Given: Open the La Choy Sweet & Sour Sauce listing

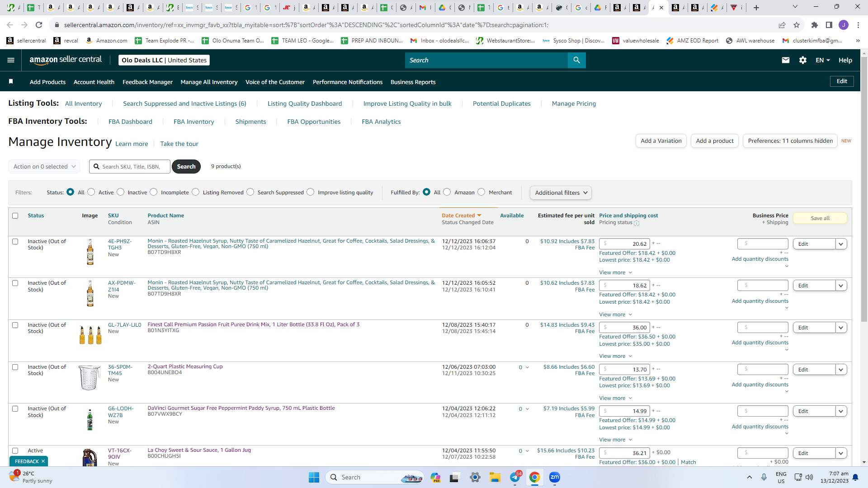Looking at the screenshot, I should click(x=199, y=450).
